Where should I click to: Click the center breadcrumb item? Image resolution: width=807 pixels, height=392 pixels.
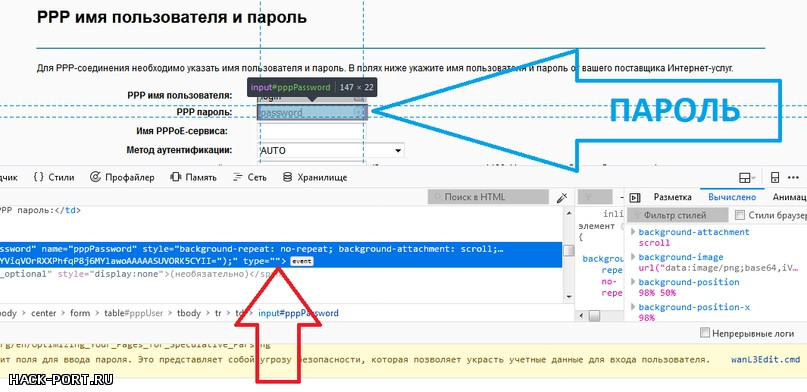coord(43,313)
